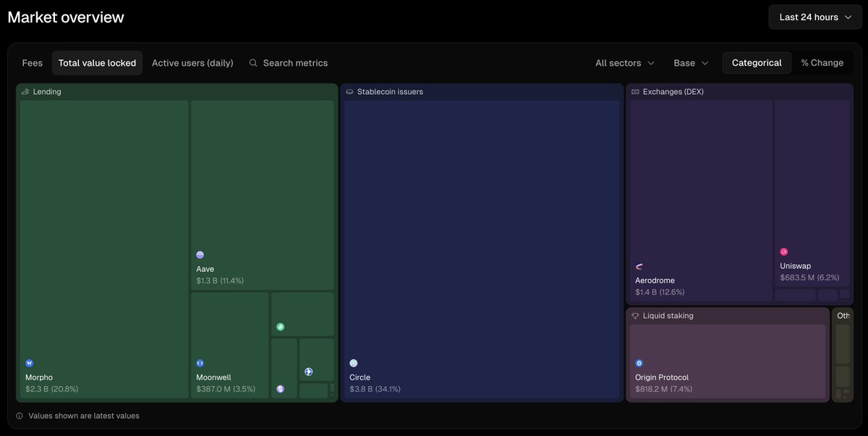Select the Categorical view toggle
This screenshot has width=868, height=436.
coord(757,63)
